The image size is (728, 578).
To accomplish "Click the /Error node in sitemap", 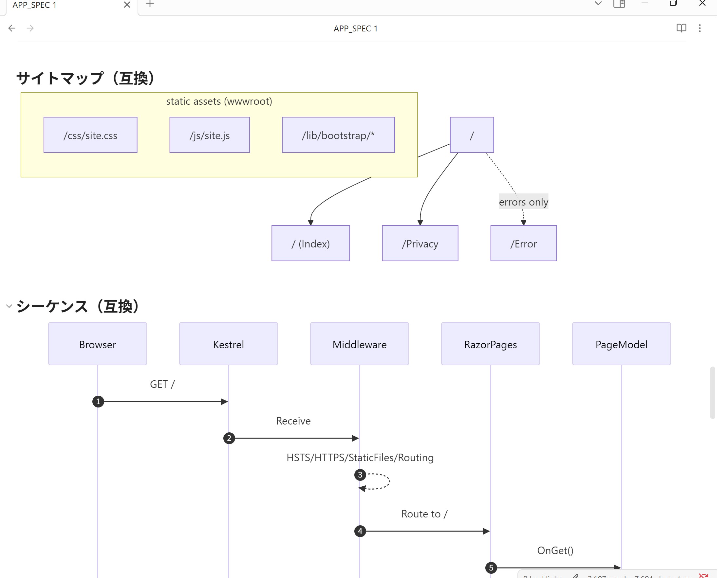I will click(x=523, y=243).
